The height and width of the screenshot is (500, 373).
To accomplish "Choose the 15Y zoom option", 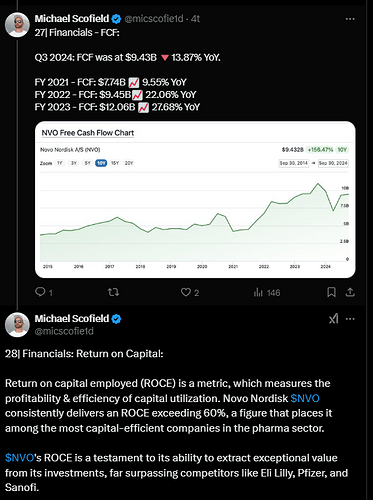I will (115, 163).
